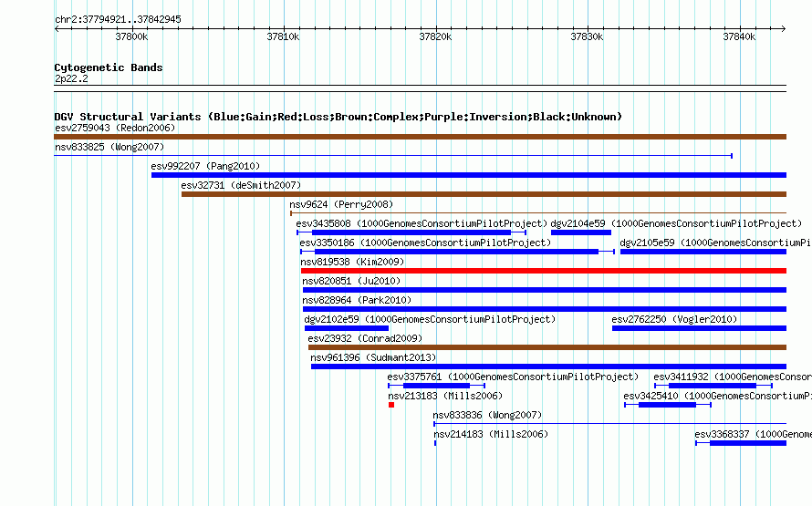812x506 pixels.
Task: Select the tiny blue nsv214183 marker
Action: tap(435, 443)
